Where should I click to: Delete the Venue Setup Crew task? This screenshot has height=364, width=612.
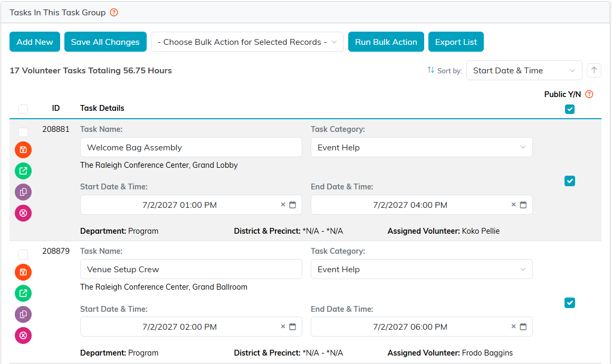click(x=23, y=335)
